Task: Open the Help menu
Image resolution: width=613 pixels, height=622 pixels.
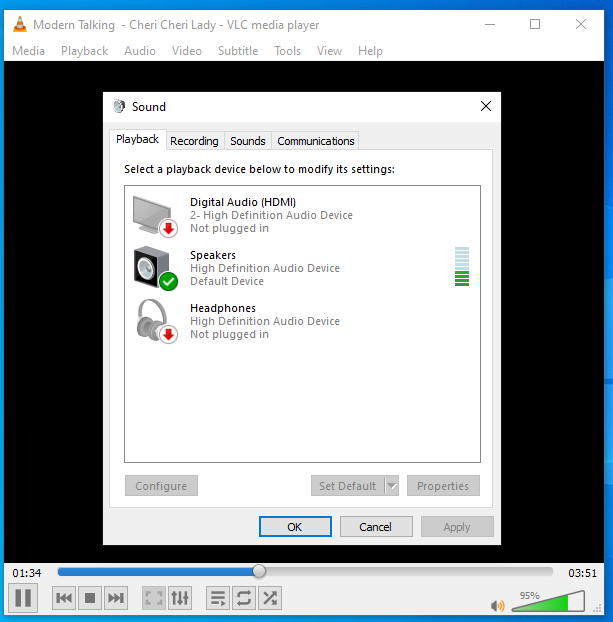Action: (x=370, y=51)
